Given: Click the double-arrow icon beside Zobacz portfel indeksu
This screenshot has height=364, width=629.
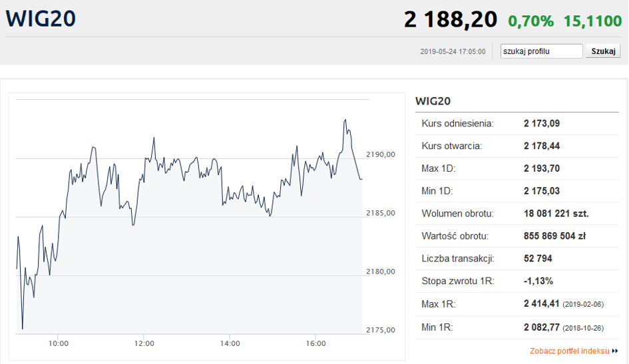Looking at the screenshot, I should [615, 351].
